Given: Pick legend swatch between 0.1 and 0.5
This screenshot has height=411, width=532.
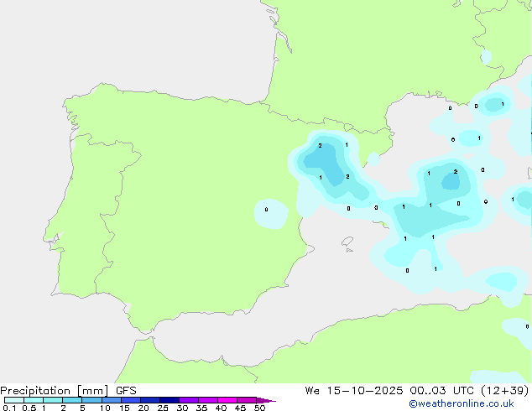Looking at the screenshot, I should coord(14,400).
